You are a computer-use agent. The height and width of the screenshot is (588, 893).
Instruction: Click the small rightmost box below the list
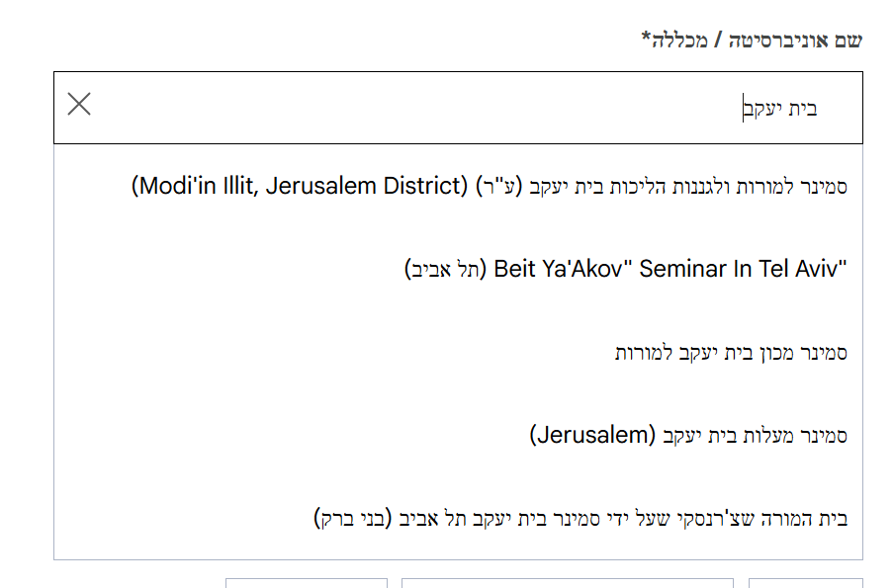click(805, 583)
